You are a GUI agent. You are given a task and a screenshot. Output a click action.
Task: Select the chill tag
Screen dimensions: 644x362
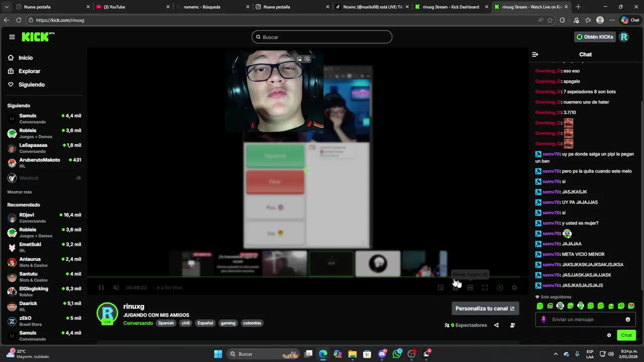186,323
